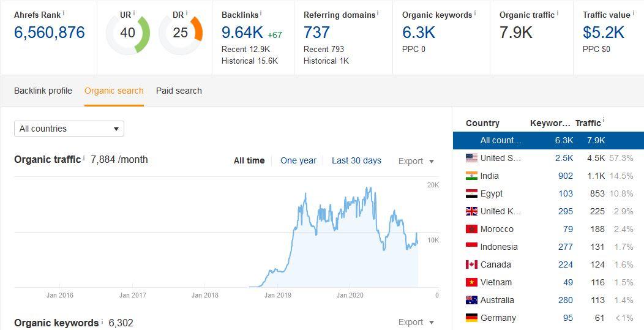This screenshot has height=330, width=644.
Task: Open the 277 keywords link for Indonesia
Action: [566, 247]
